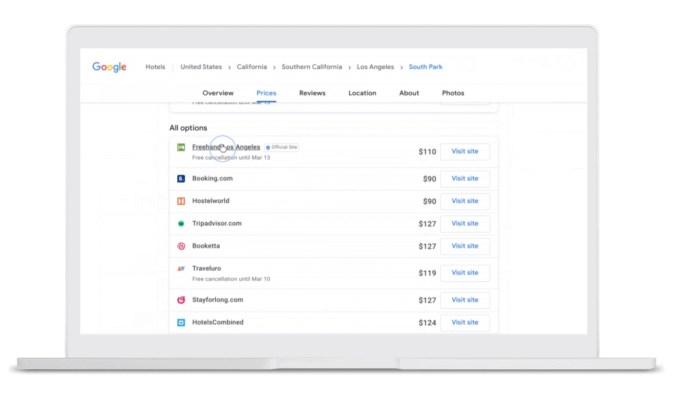Click the Tripadvisor.com logo icon
The width and height of the screenshot is (680, 400).
coord(181,224)
